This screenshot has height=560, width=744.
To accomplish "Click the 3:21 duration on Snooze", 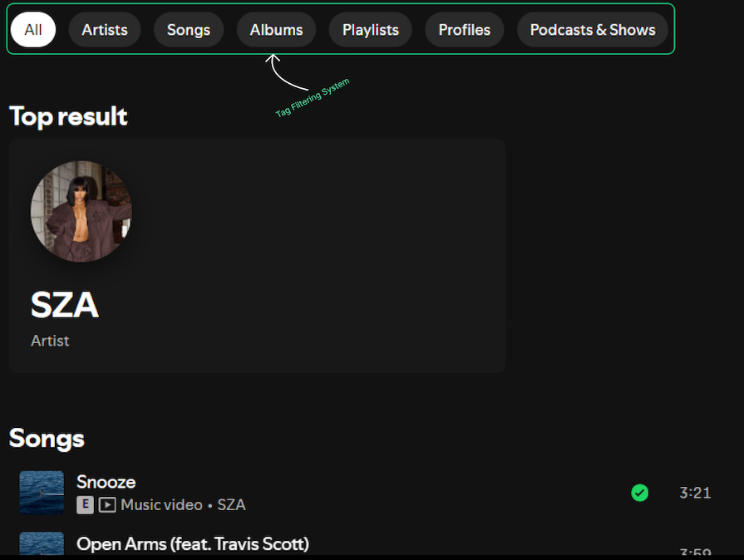I will (x=695, y=493).
